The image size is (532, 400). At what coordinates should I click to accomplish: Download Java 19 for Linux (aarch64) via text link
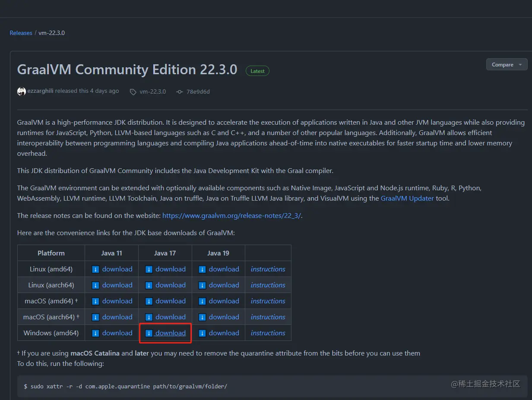click(x=224, y=285)
